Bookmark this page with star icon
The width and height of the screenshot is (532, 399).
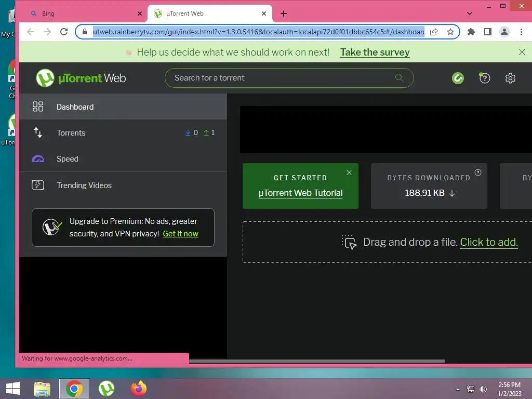(x=450, y=32)
